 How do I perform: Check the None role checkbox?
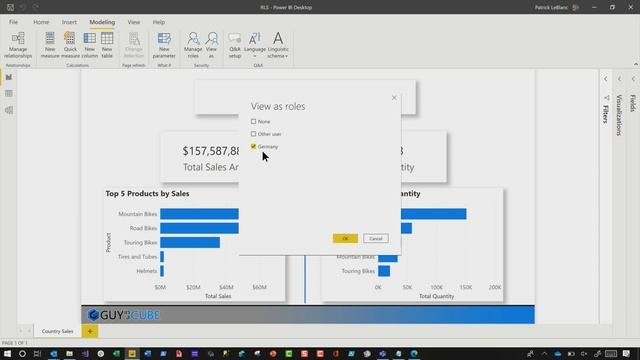click(253, 121)
